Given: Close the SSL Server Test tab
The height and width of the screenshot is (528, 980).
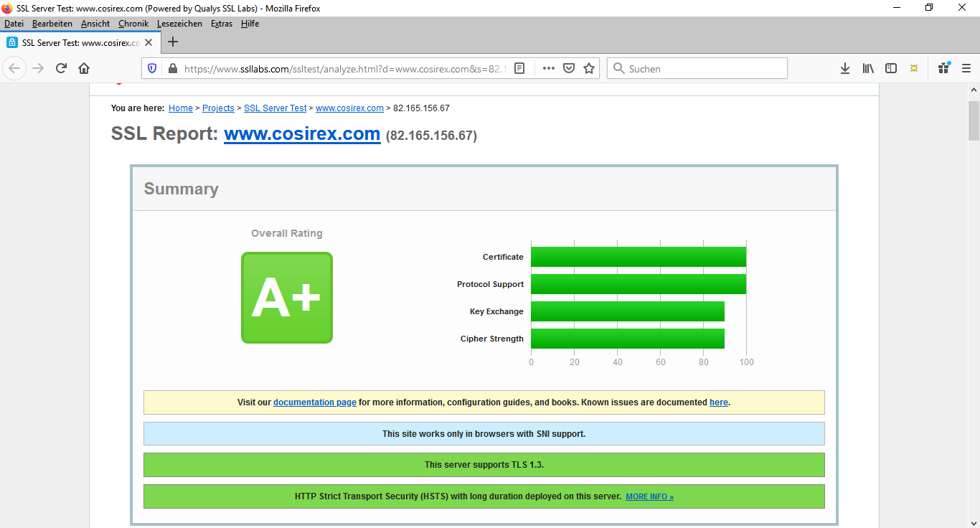Looking at the screenshot, I should click(x=149, y=42).
